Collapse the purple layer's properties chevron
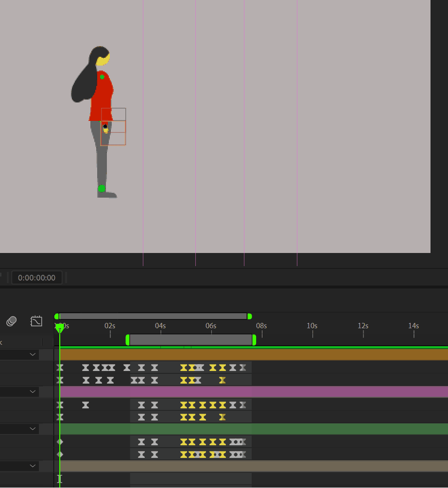 [x=33, y=391]
